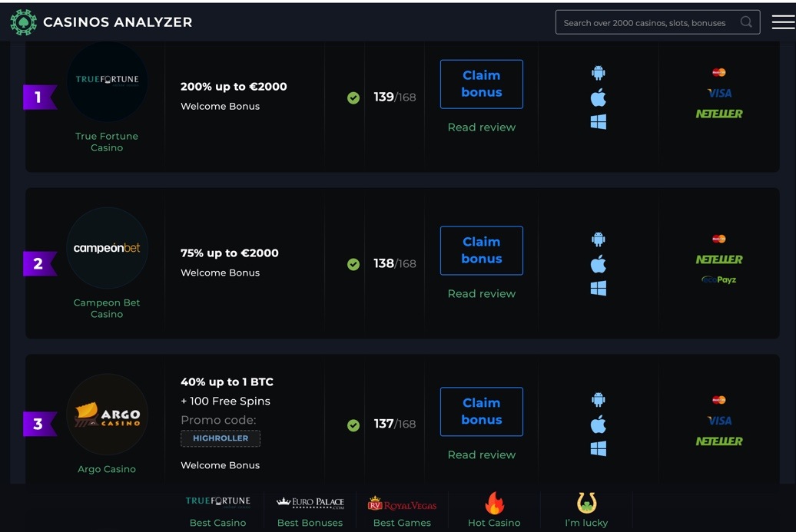
Task: Open Best Bonuses Euro Palace tab
Action: [310, 511]
